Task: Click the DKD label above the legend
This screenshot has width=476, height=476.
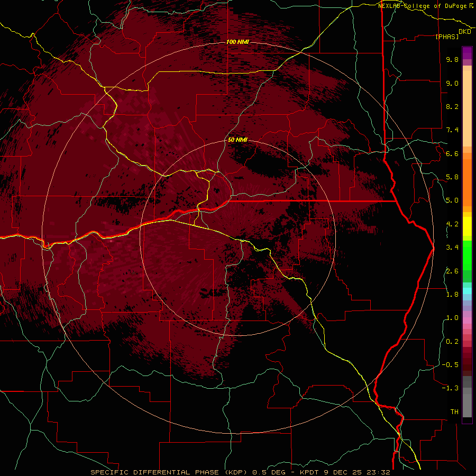Action: [x=464, y=32]
